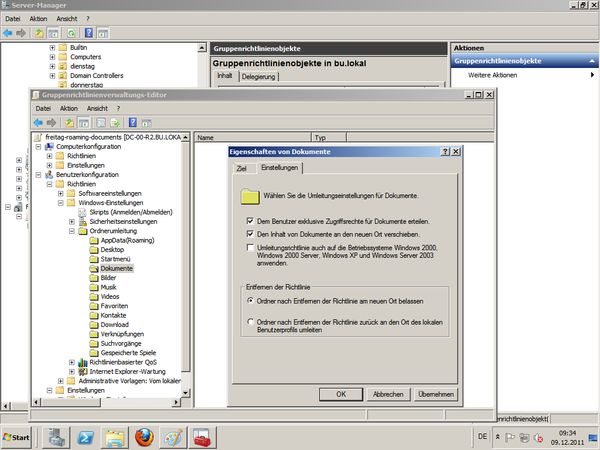Select the Startmenü folder

115,259
